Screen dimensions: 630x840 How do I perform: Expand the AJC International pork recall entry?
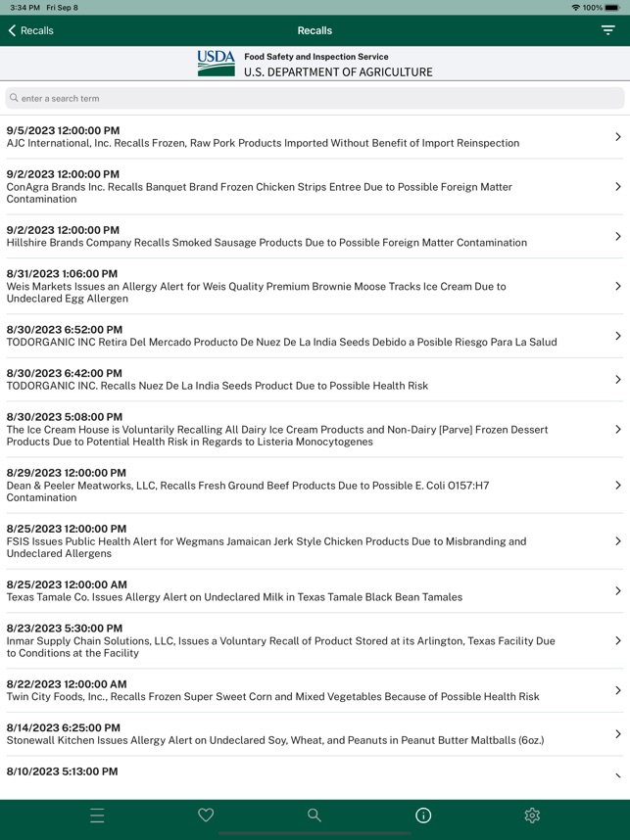click(x=314, y=136)
